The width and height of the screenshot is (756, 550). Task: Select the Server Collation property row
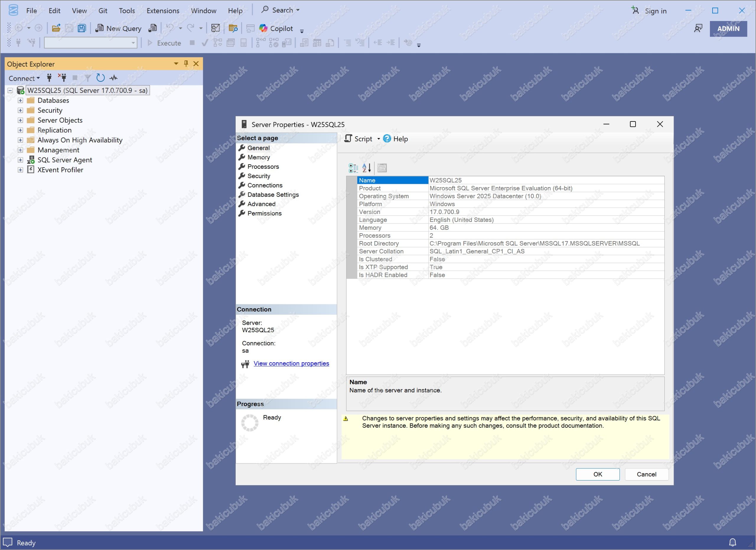point(511,251)
